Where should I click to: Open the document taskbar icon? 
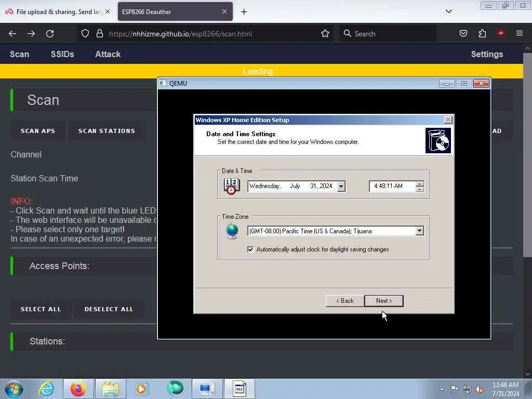[x=239, y=389]
